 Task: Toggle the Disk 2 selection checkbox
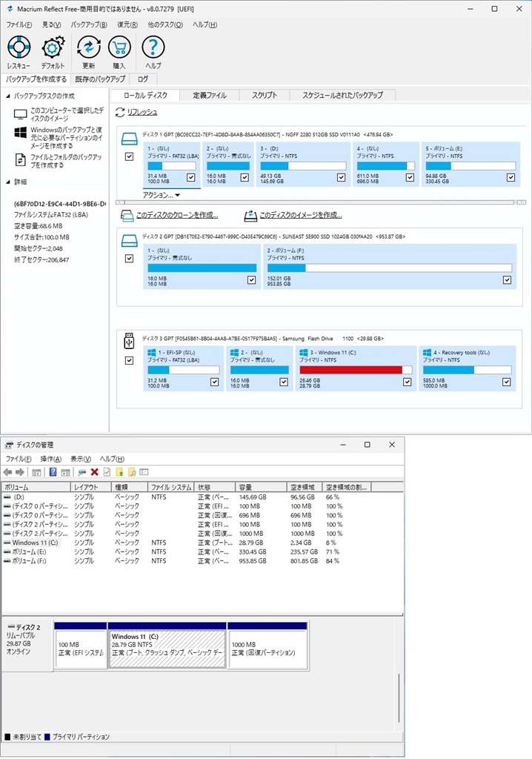[x=129, y=259]
